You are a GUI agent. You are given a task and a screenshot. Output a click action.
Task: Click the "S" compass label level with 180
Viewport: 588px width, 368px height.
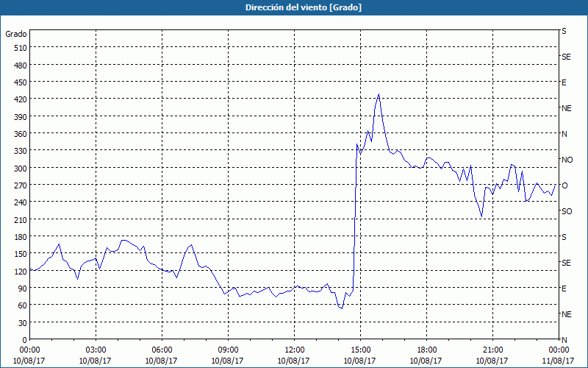click(564, 237)
